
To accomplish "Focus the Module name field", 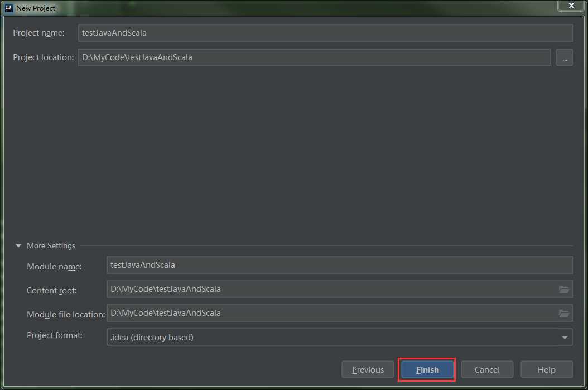I will [x=340, y=265].
